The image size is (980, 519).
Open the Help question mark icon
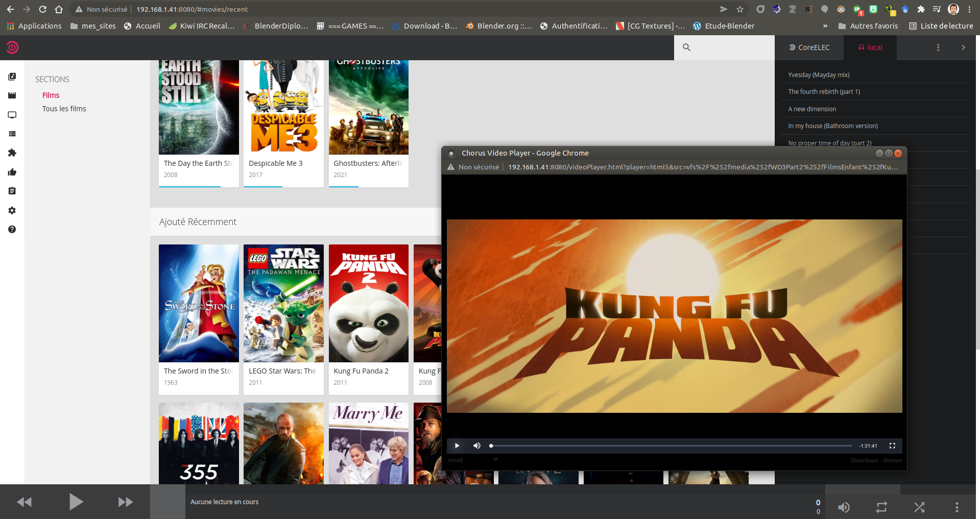(x=12, y=229)
